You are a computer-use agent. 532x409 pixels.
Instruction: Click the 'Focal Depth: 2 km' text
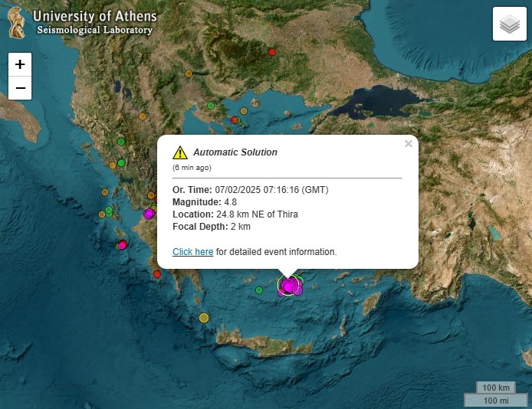(212, 227)
